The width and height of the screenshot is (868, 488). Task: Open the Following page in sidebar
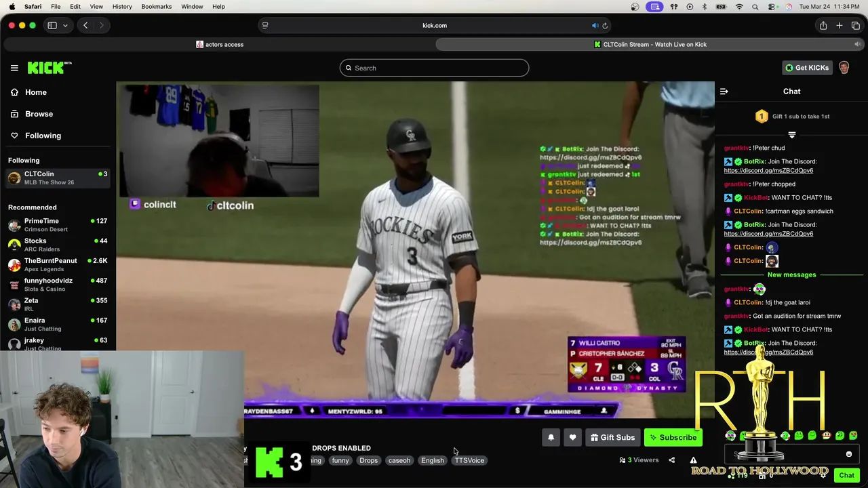(x=43, y=136)
